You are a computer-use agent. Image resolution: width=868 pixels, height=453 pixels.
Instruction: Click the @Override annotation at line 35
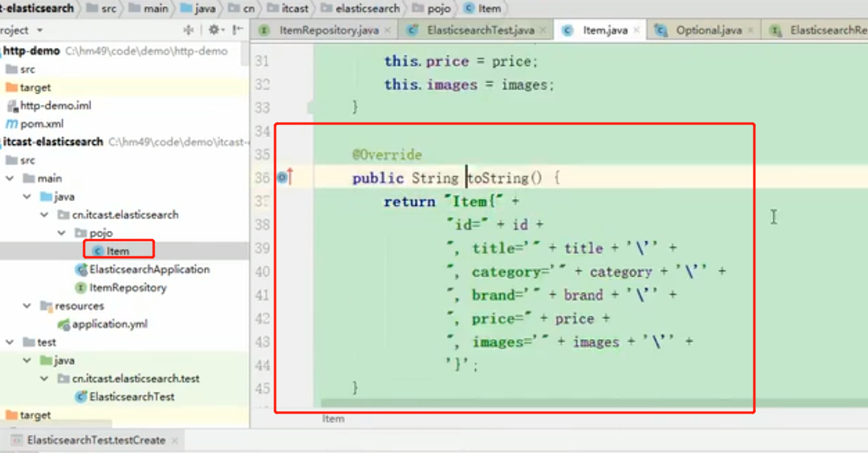[x=387, y=155]
